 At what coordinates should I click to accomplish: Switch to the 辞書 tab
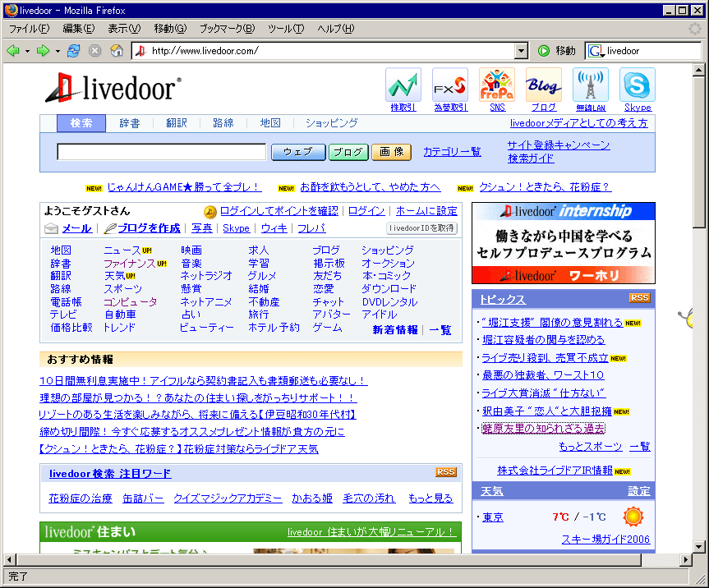[130, 123]
